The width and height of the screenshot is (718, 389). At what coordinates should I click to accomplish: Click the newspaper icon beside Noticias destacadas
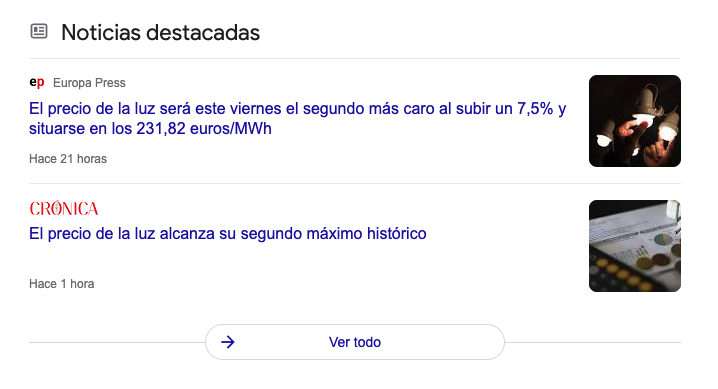click(39, 32)
